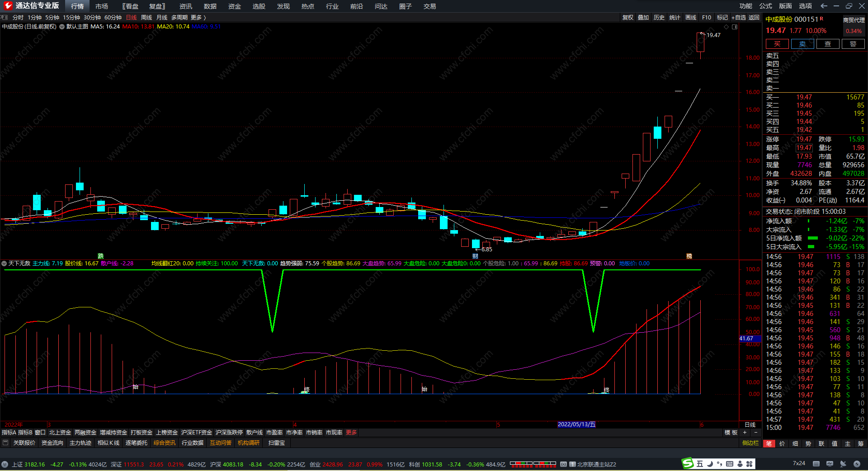Click the R marker beside stock code
The image size is (868, 471).
click(x=821, y=19)
